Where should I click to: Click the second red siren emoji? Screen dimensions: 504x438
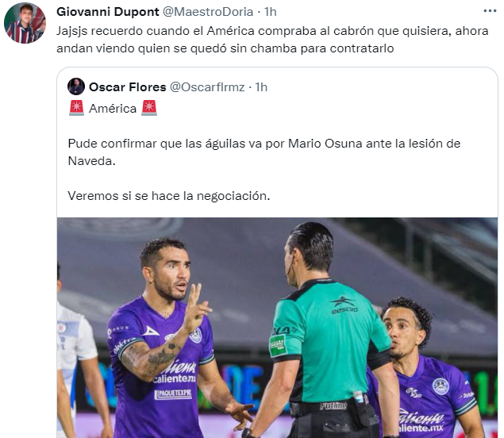coord(149,108)
